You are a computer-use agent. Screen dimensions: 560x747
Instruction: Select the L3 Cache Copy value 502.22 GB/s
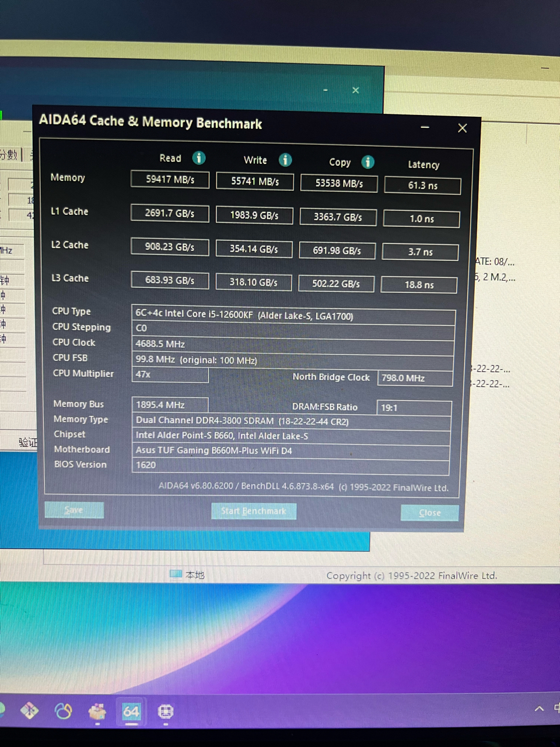pyautogui.click(x=336, y=284)
